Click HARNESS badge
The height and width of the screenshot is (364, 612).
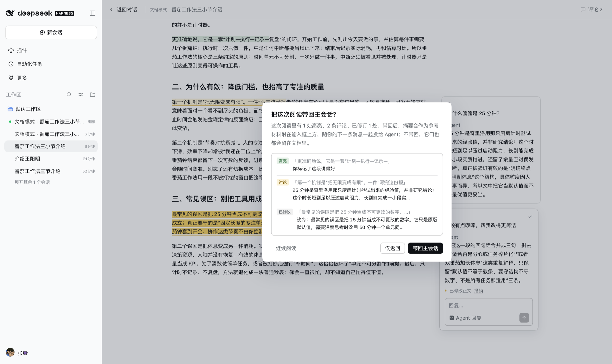coord(65,13)
